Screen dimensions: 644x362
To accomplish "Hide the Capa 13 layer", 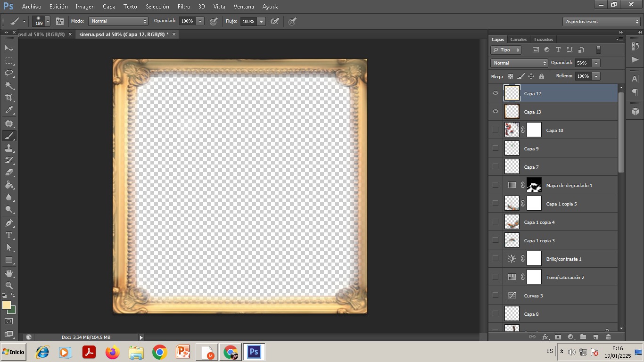I will [x=495, y=112].
